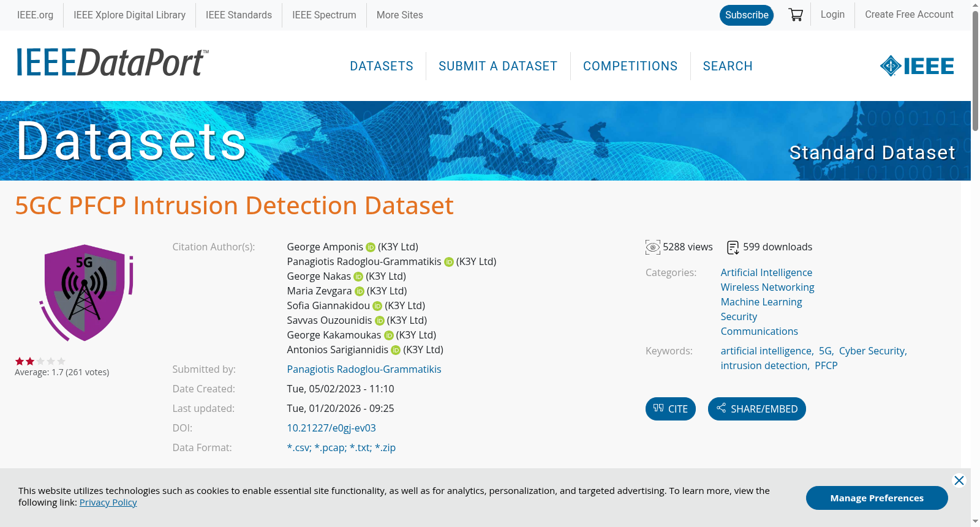Click the 5G shield dataset thumbnail
Screen dimensions: 980x527
click(86, 293)
